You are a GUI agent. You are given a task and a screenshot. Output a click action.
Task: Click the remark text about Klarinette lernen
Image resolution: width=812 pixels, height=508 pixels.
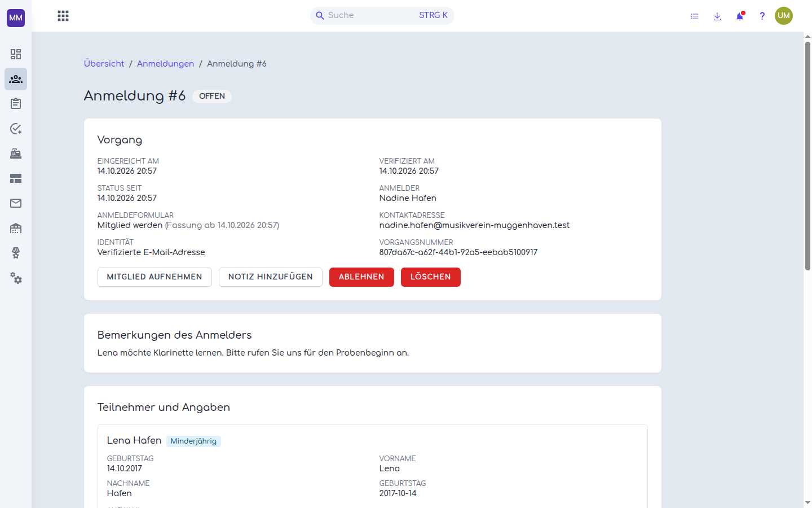click(253, 353)
